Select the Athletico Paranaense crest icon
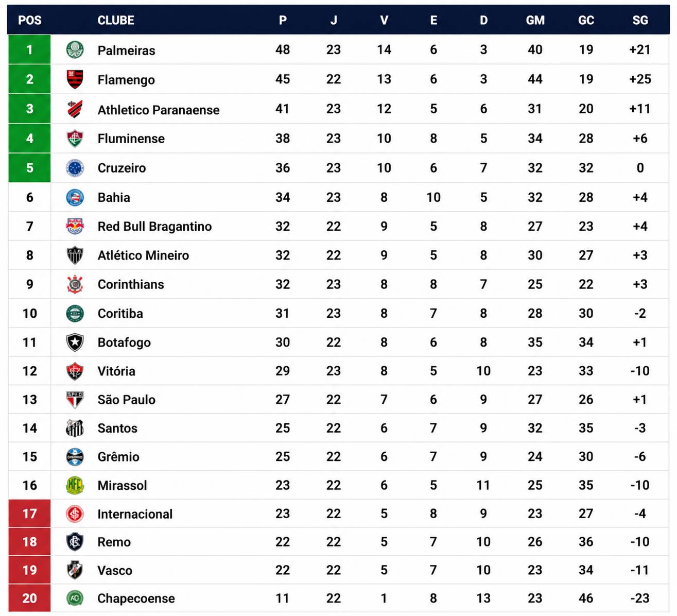This screenshot has height=616, width=677. point(75,109)
